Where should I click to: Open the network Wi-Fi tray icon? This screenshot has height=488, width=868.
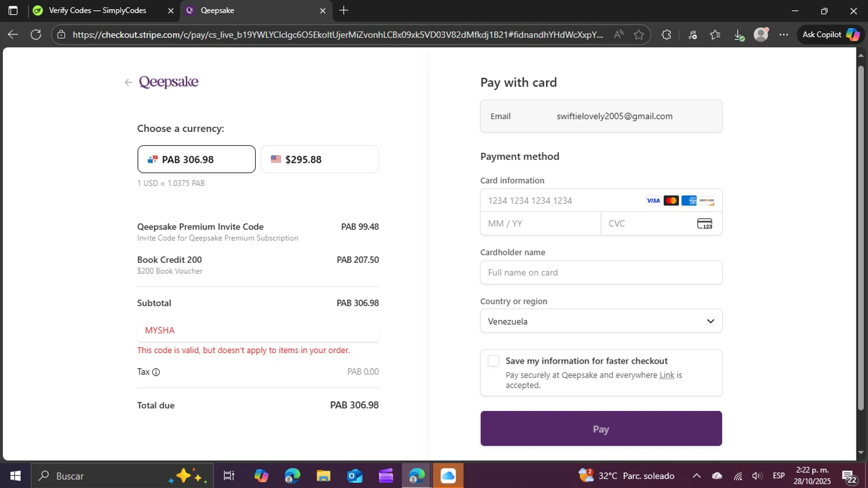pos(738,476)
